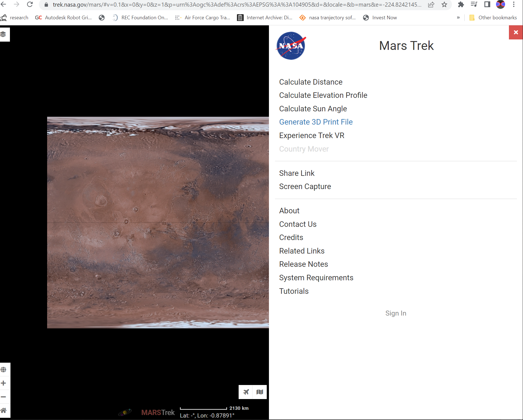Open nasa tranjectory sof... bookmark
The height and width of the screenshot is (420, 523).
pos(328,18)
